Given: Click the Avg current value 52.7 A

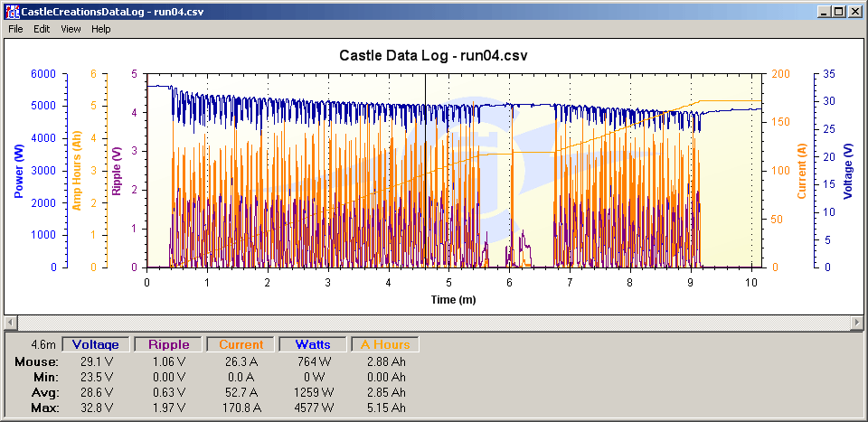Looking at the screenshot, I should (242, 393).
